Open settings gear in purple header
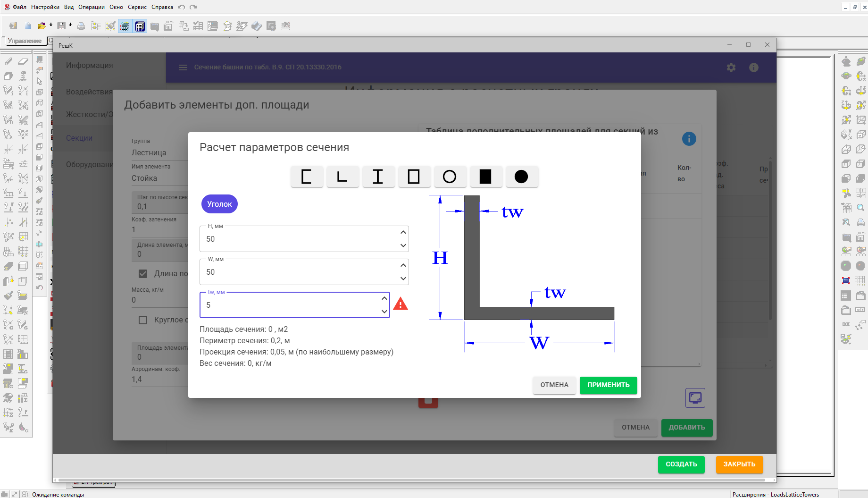Viewport: 868px width, 498px height. click(x=731, y=68)
